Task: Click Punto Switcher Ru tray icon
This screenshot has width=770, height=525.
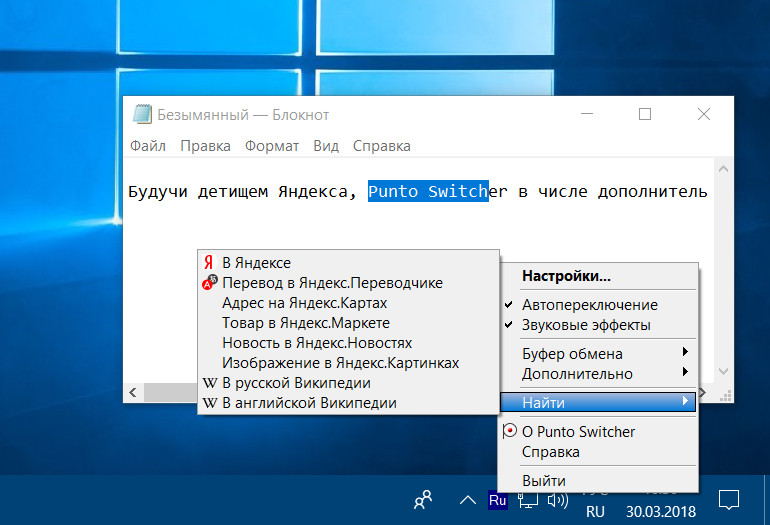Action: (497, 500)
